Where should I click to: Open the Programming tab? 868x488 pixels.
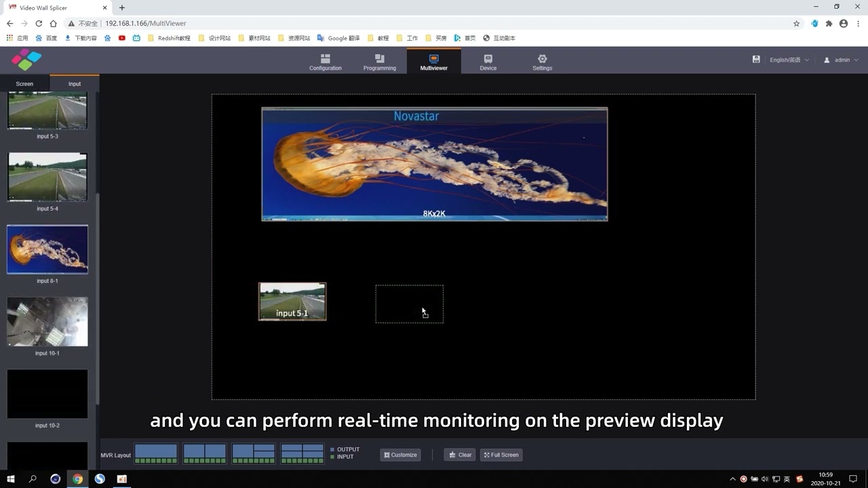tap(380, 62)
